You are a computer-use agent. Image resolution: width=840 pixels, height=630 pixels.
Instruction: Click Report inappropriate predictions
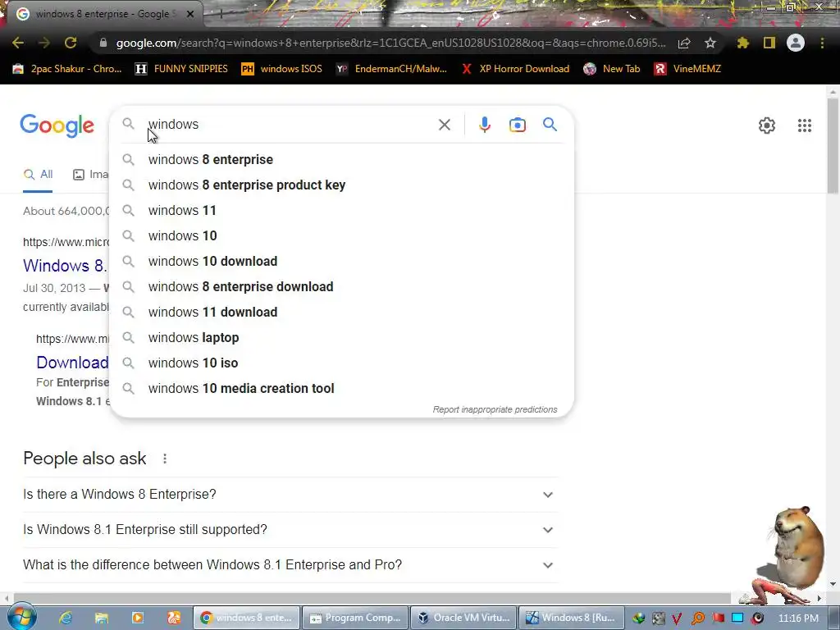[495, 409]
